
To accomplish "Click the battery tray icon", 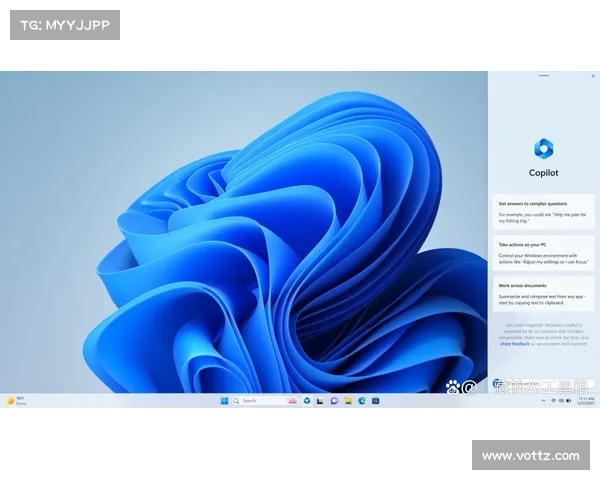I will click(569, 401).
